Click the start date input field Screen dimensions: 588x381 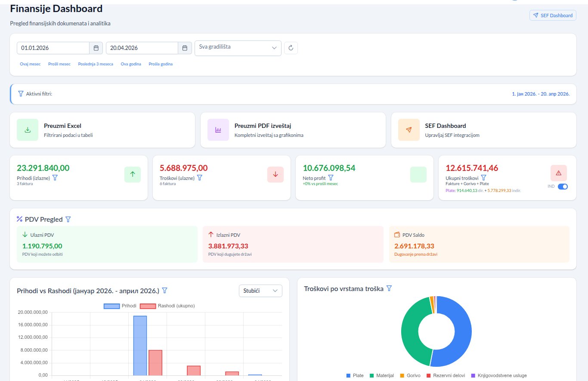[x=53, y=48]
